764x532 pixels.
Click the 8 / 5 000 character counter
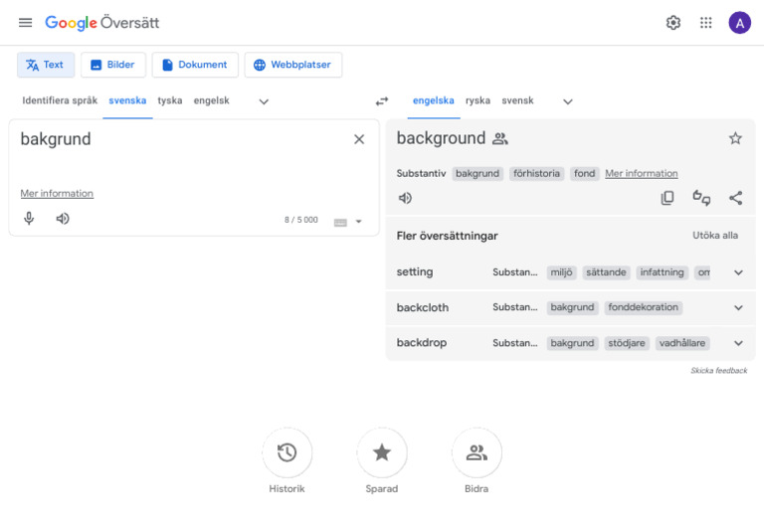click(301, 220)
